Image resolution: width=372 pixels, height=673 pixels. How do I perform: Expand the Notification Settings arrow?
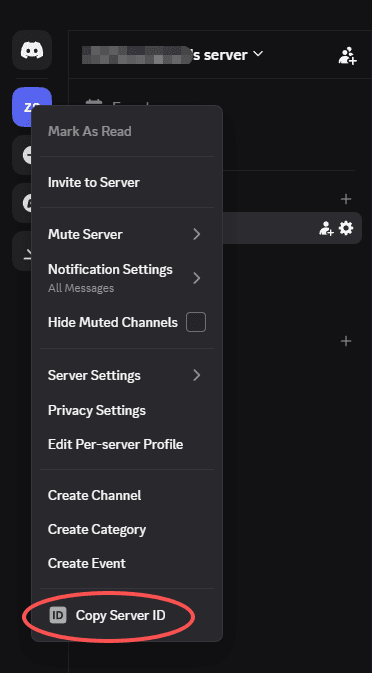pyautogui.click(x=197, y=278)
